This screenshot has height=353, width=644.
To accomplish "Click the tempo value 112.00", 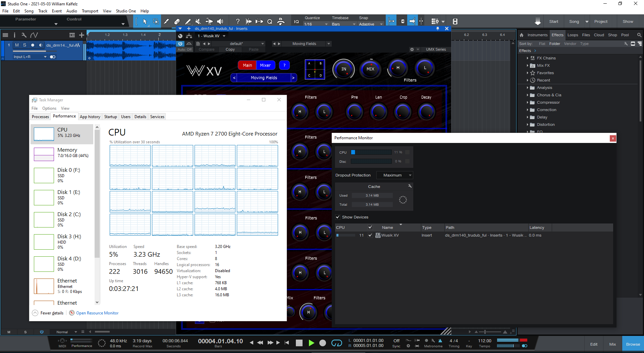I will coord(485,341).
